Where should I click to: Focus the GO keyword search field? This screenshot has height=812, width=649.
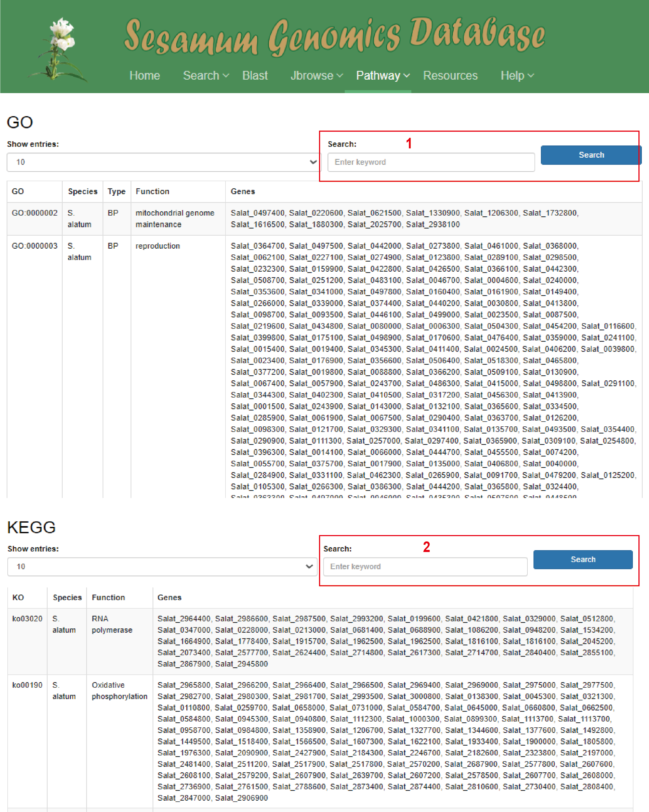431,162
